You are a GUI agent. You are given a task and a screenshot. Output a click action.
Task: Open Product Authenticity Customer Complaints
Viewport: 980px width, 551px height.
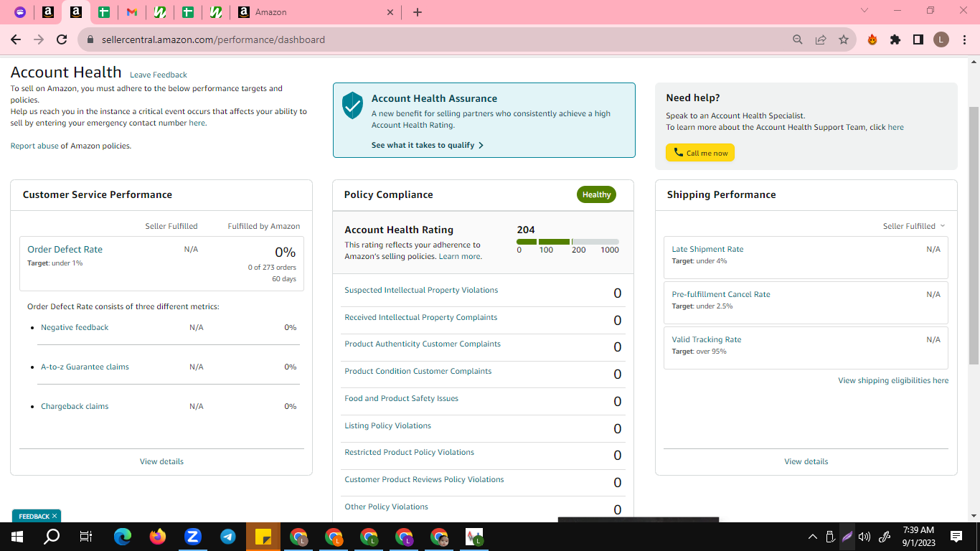pos(423,344)
